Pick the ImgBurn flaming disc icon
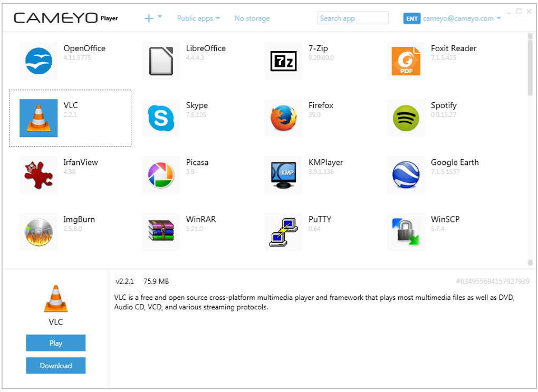538x392 pixels. (39, 232)
